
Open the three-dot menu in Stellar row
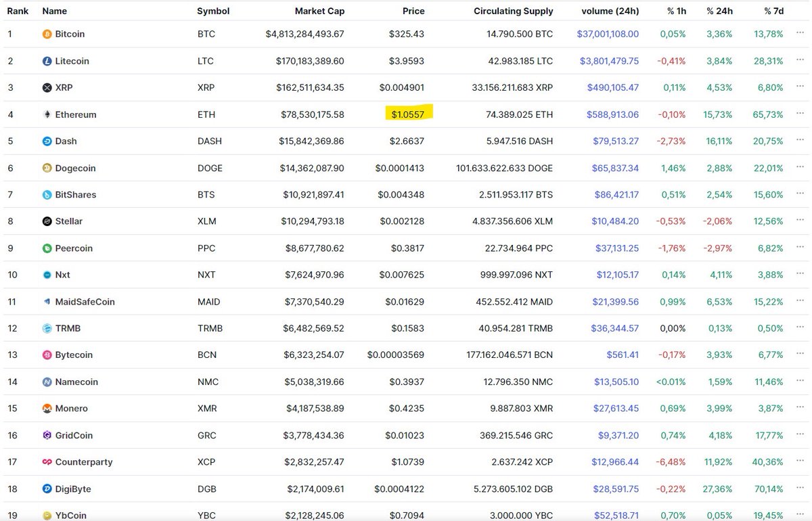pos(801,221)
